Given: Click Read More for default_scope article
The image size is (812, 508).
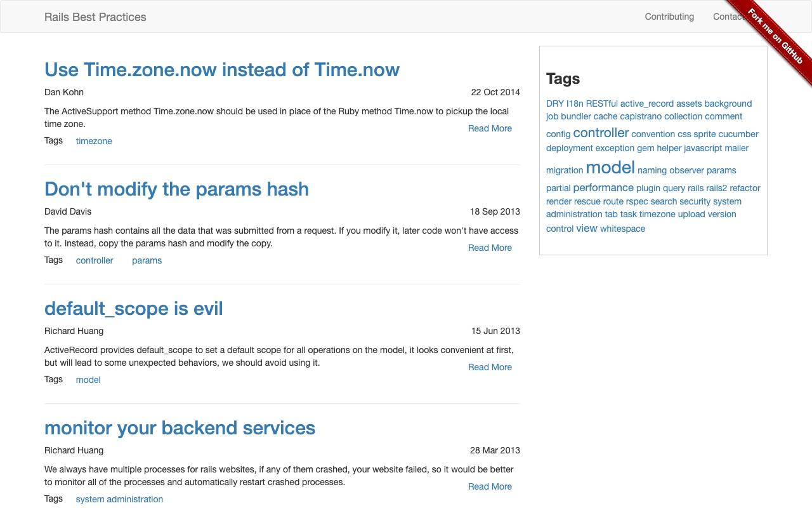Looking at the screenshot, I should 490,367.
